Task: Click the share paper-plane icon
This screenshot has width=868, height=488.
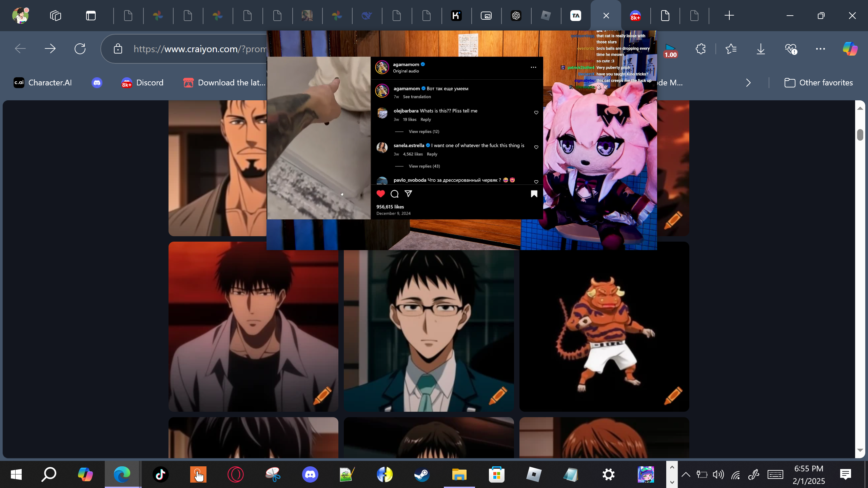Action: click(x=408, y=194)
